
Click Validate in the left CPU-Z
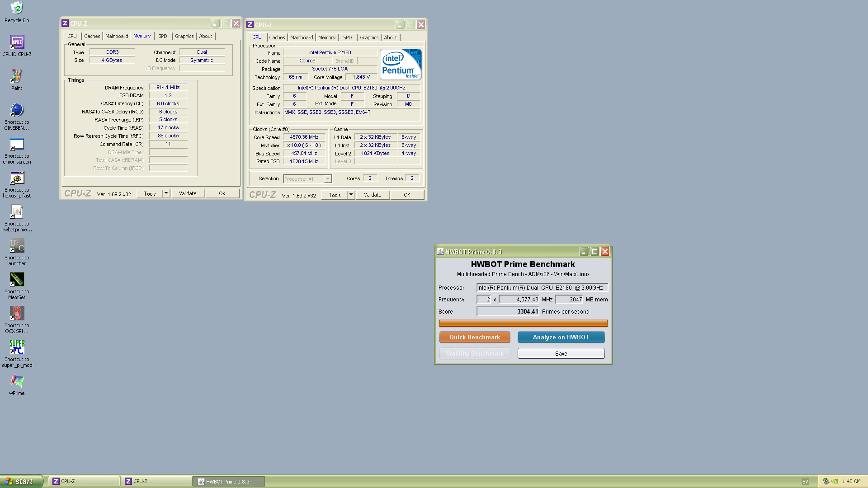(x=188, y=193)
